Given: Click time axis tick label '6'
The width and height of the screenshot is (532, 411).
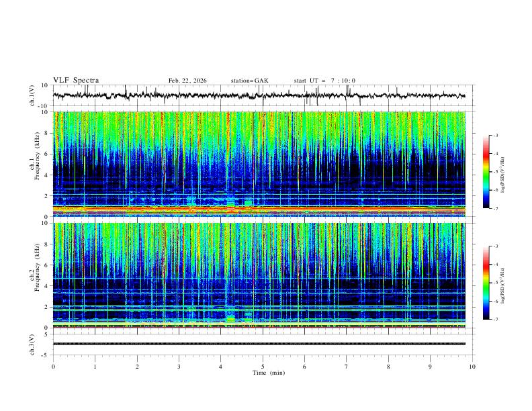Looking at the screenshot, I should (x=304, y=367).
